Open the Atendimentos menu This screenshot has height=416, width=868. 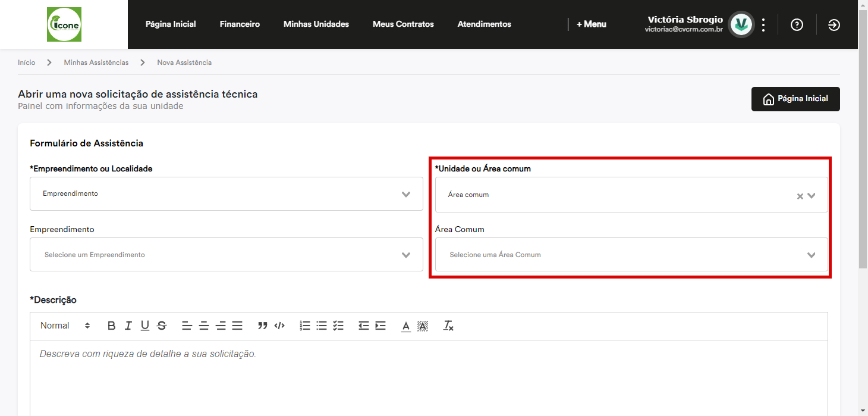485,24
